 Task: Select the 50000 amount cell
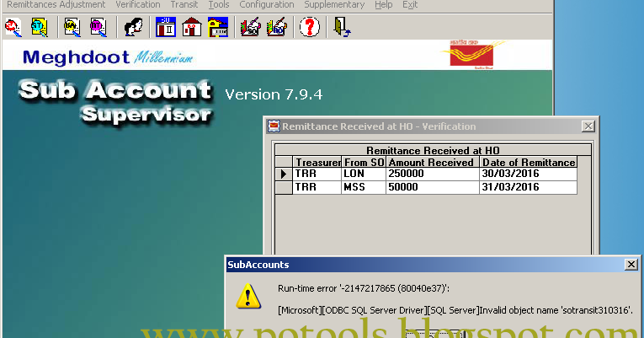(433, 187)
